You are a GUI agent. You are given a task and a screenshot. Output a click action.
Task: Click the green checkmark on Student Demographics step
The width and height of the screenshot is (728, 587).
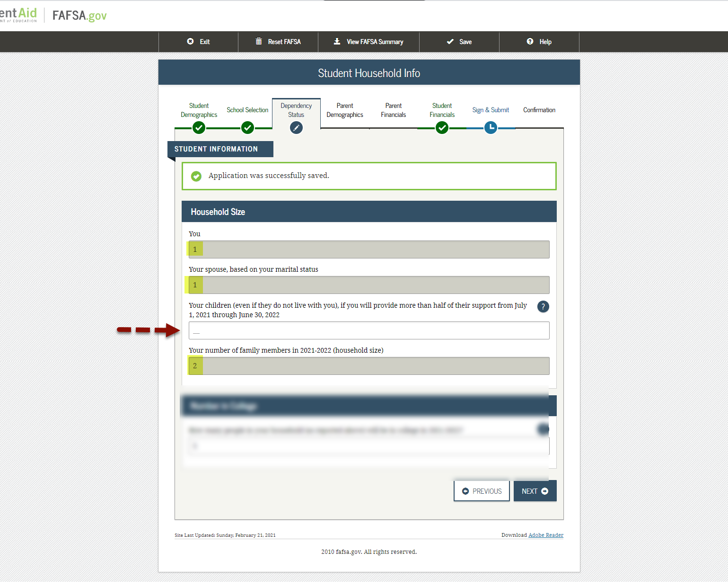[x=199, y=127]
